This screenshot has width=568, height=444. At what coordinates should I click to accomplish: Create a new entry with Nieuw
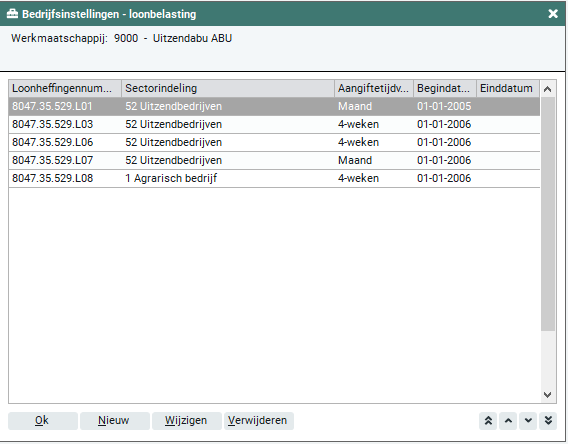coord(114,420)
